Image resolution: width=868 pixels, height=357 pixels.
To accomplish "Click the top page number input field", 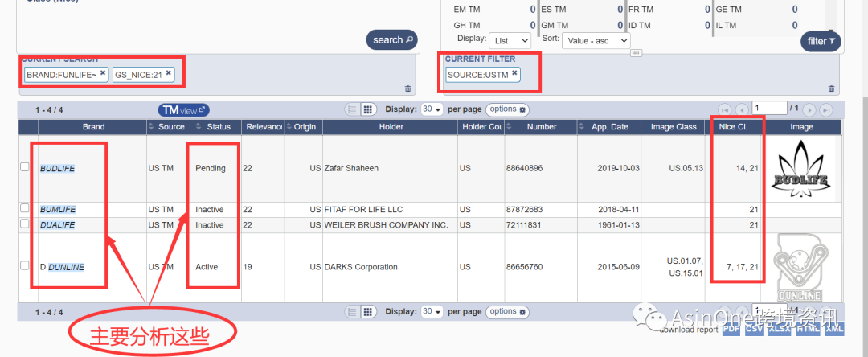I will (x=769, y=108).
